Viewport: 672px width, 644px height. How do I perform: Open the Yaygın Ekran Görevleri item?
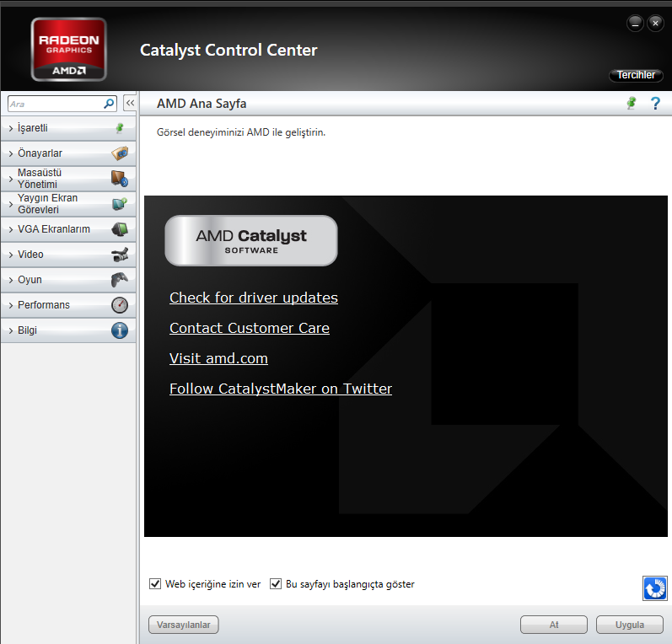coord(68,204)
